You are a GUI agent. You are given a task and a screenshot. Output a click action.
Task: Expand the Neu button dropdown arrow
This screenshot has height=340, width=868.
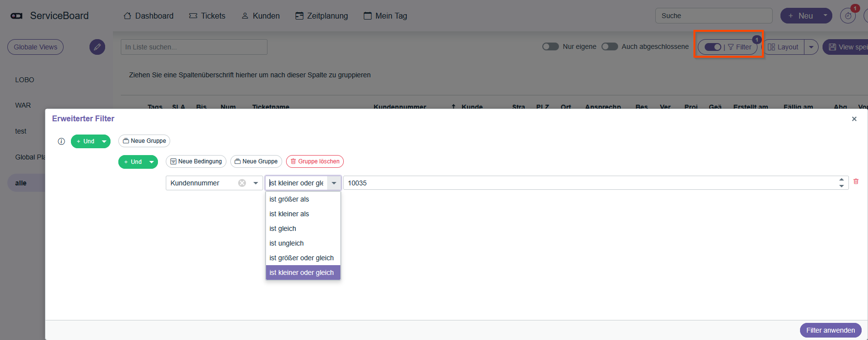pyautogui.click(x=825, y=16)
